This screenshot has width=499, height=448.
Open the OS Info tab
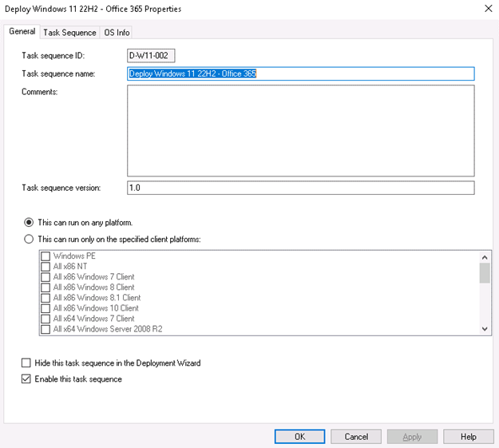coord(117,33)
